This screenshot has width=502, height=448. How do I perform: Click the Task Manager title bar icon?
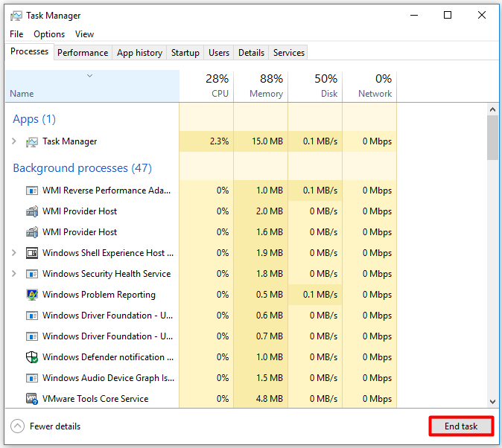16,16
